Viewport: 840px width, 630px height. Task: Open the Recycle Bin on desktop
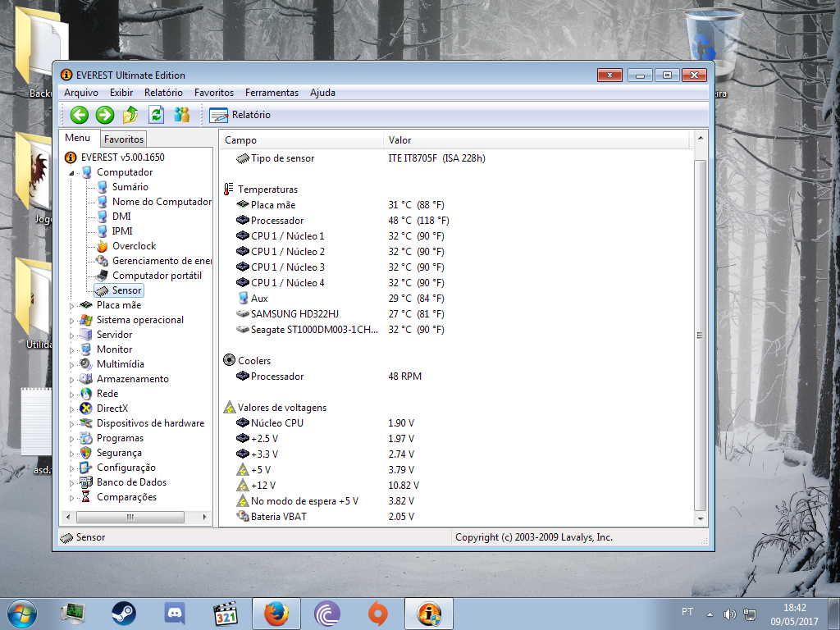click(712, 46)
